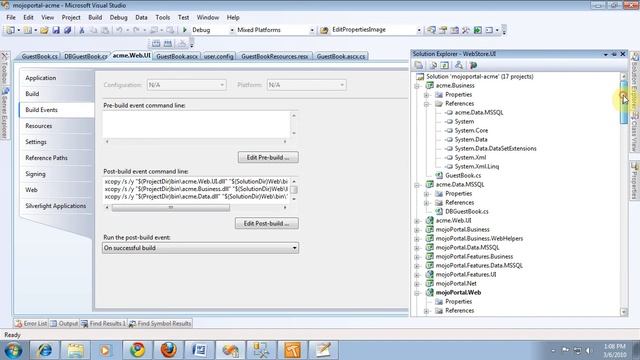The width and height of the screenshot is (640, 360).
Task: Expand Properties under acme.Data.MSSQL
Action: (x=427, y=194)
